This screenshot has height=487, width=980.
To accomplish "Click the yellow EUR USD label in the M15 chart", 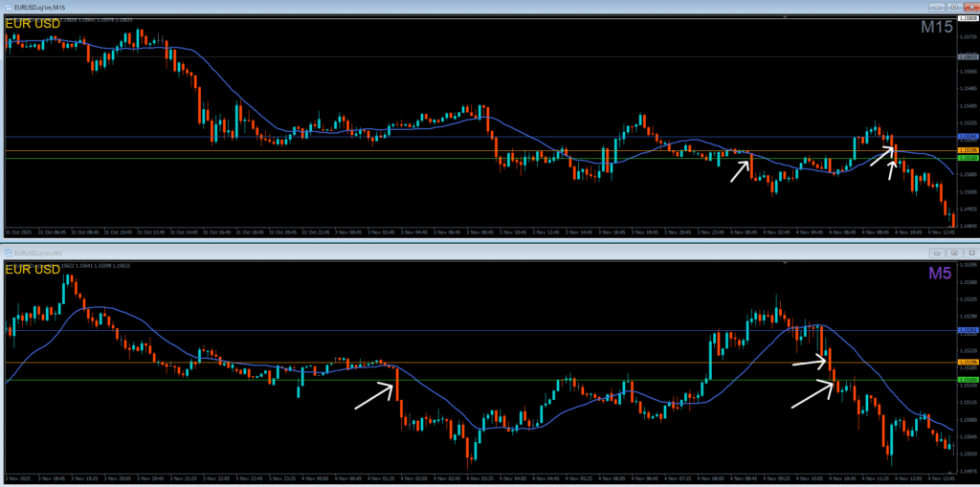I will click(33, 22).
